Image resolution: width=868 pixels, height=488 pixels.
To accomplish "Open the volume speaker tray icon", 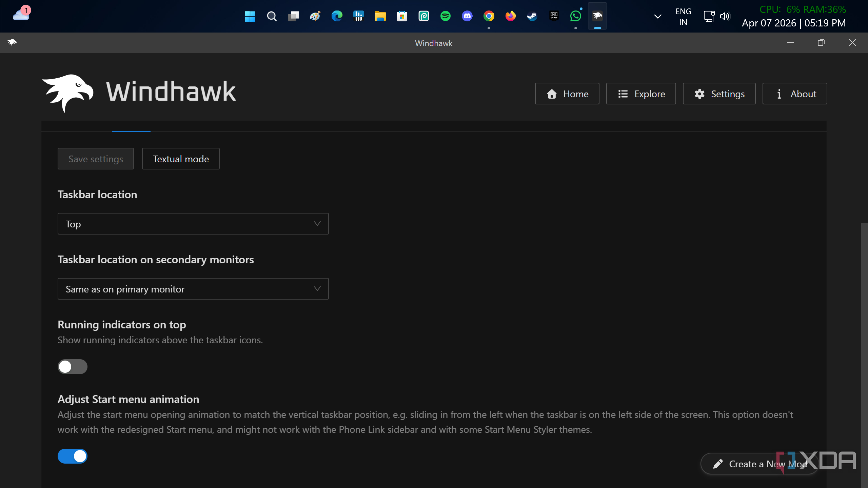I will click(725, 16).
